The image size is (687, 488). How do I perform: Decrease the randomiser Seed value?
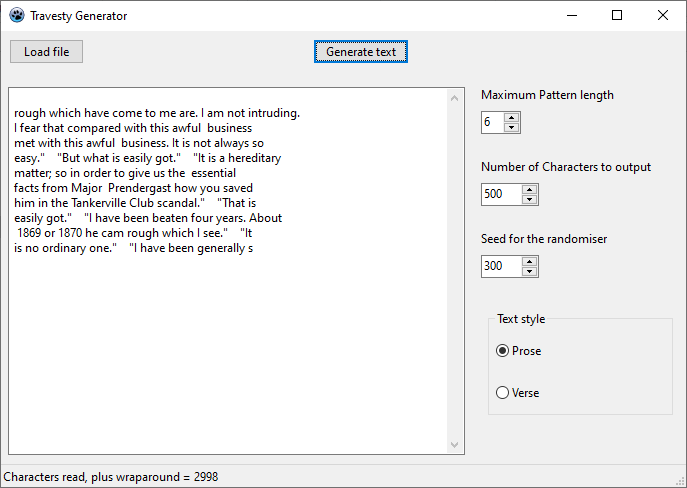pos(529,271)
